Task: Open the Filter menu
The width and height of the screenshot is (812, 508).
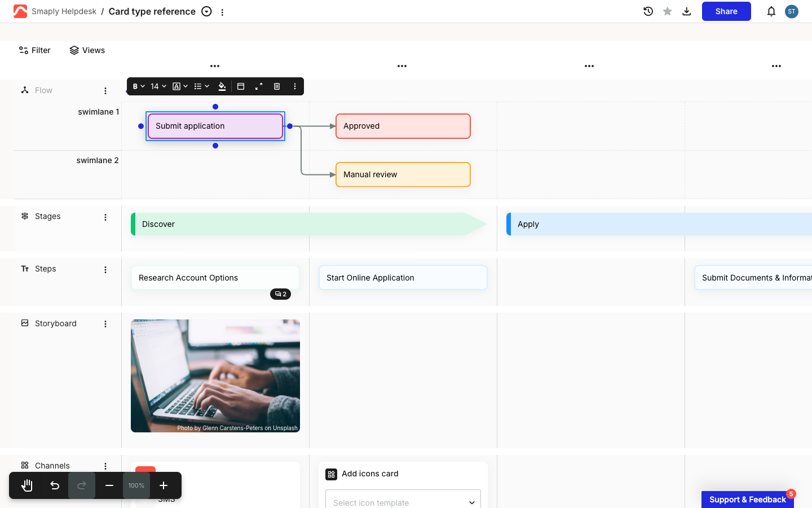Action: (34, 50)
